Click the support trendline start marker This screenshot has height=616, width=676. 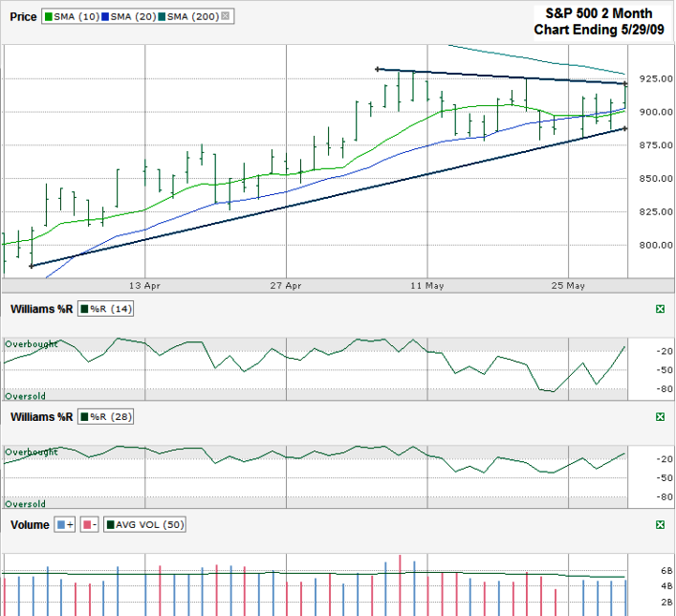click(x=31, y=266)
